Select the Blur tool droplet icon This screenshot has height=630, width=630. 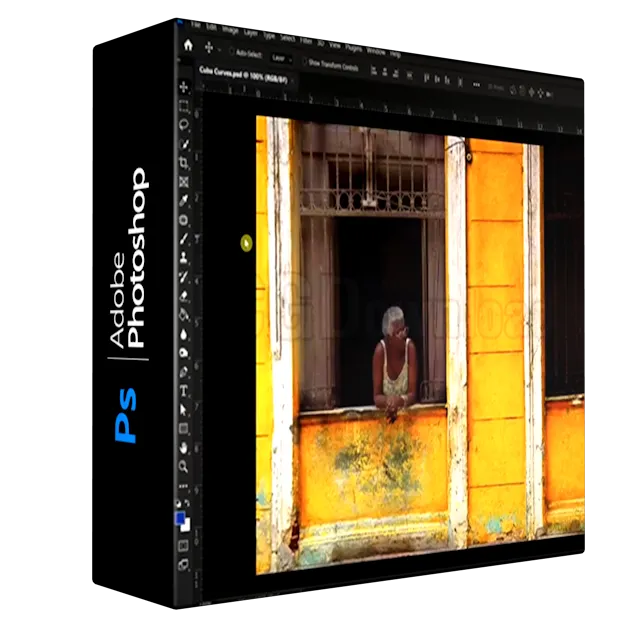click(x=184, y=334)
